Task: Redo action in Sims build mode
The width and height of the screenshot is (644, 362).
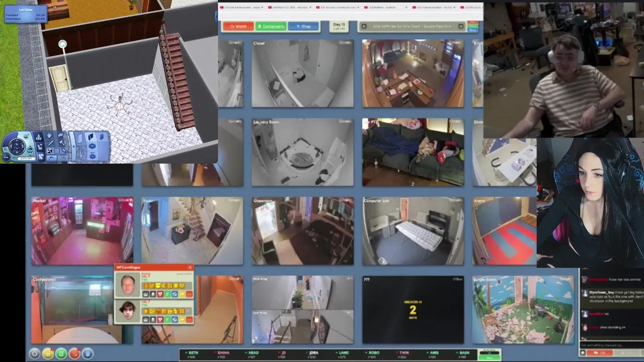Action: (63, 158)
